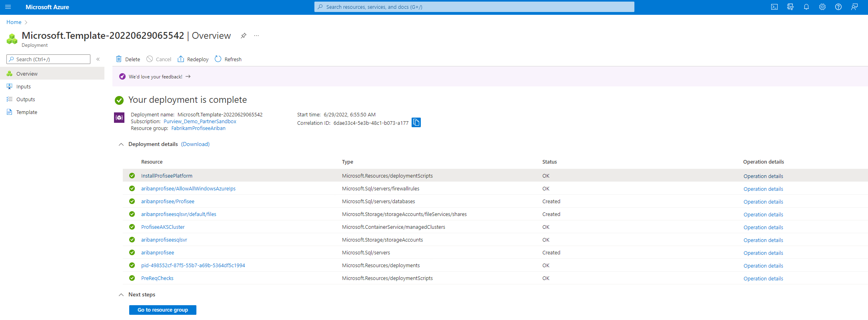Open the Cloud Shell icon

774,7
